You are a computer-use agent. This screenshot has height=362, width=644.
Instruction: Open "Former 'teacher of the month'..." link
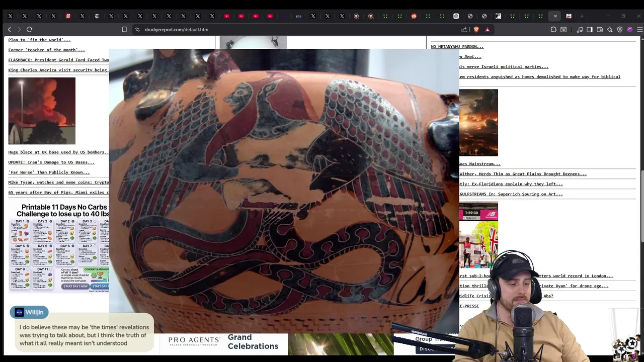[46, 50]
